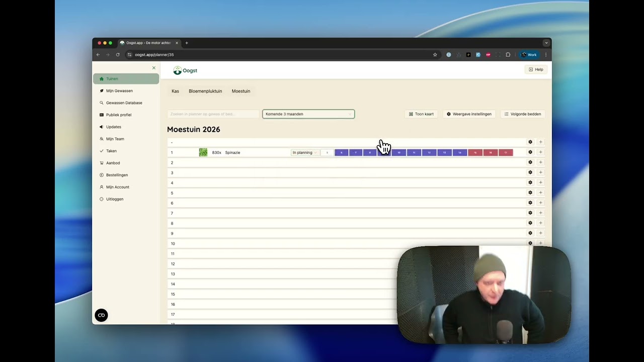
Task: Click the plus icon on bed row 2
Action: pyautogui.click(x=540, y=162)
